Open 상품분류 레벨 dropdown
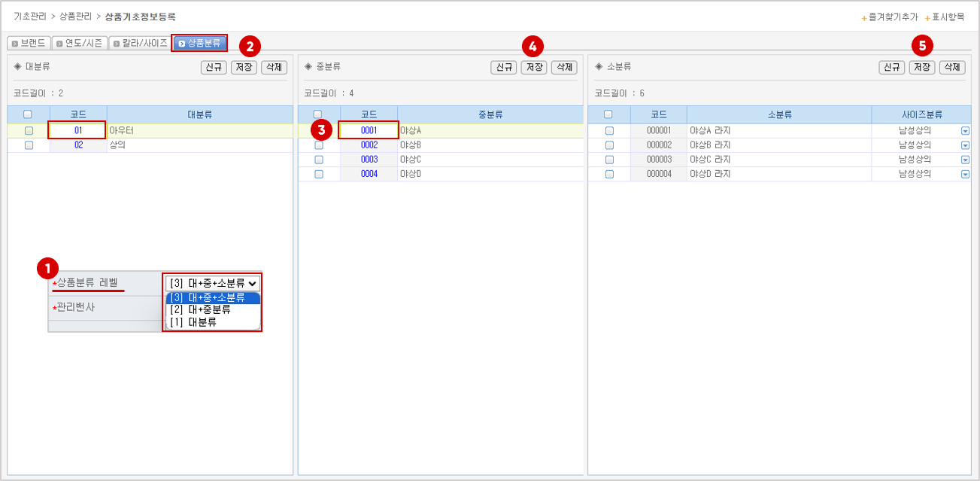The height and width of the screenshot is (481, 980). [x=212, y=283]
